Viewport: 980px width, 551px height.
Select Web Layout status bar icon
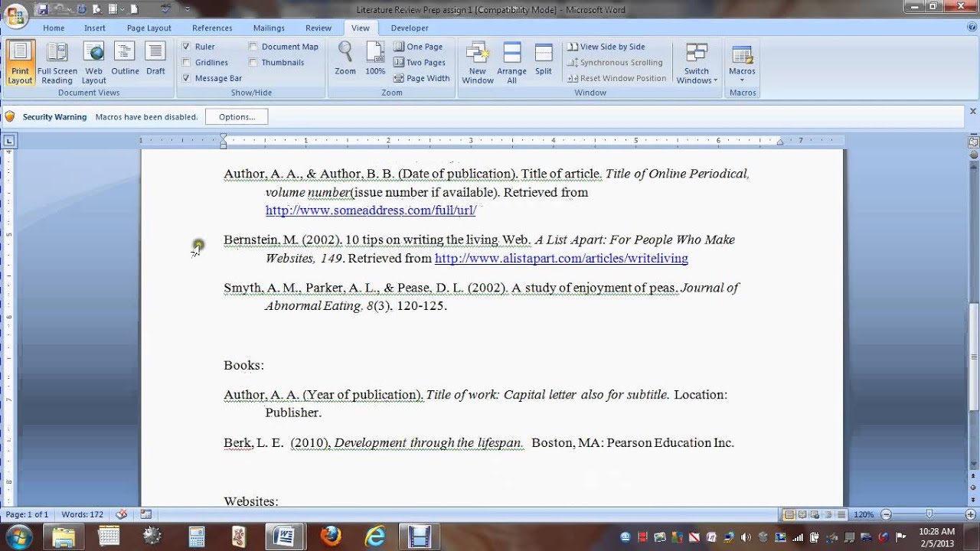point(814,515)
